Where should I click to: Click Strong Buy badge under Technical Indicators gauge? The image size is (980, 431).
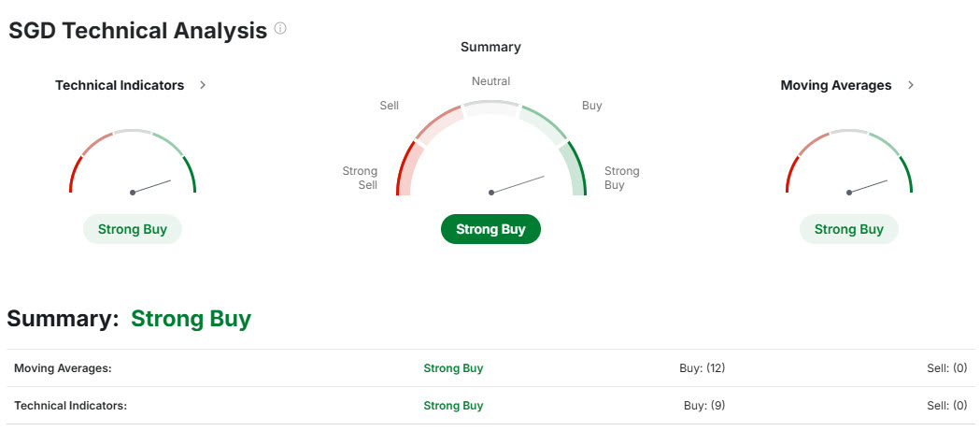(x=133, y=229)
